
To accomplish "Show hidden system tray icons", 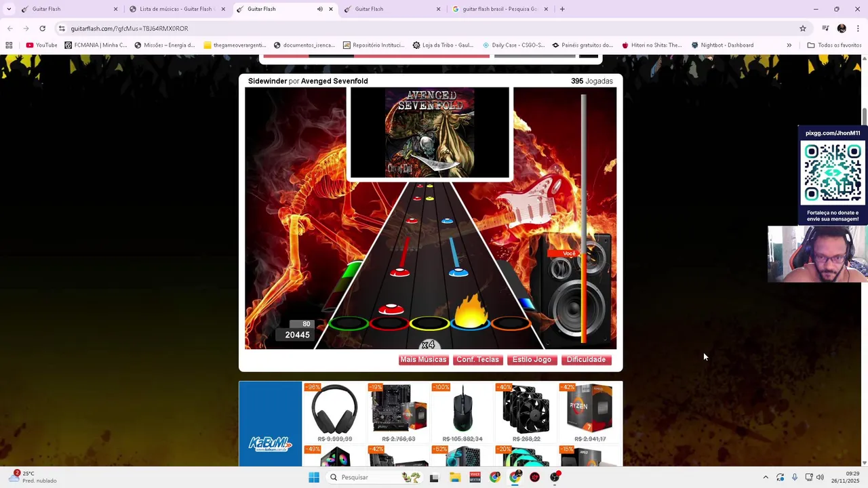I will coord(766,477).
